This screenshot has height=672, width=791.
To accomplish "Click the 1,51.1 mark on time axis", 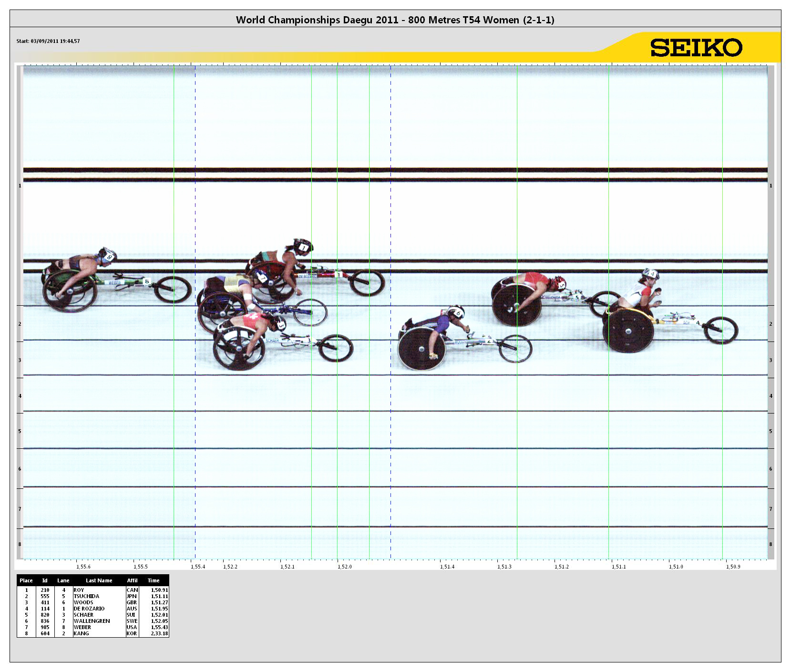I will tap(618, 567).
